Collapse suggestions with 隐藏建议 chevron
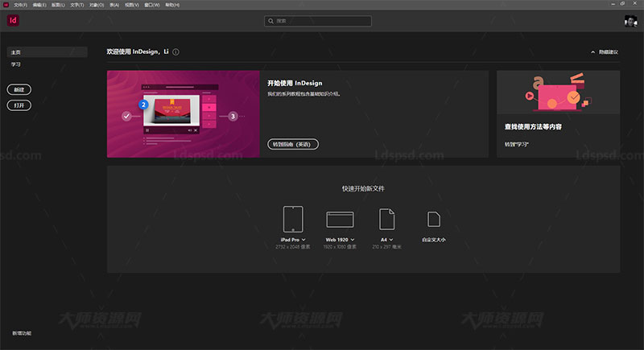Viewport: 644px width, 350px height. [x=592, y=52]
